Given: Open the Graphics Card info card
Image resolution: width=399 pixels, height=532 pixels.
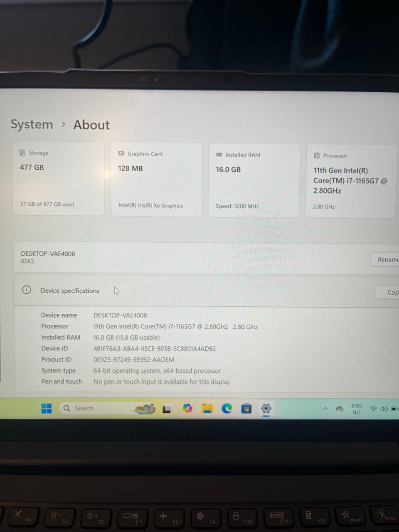Looking at the screenshot, I should click(x=156, y=180).
